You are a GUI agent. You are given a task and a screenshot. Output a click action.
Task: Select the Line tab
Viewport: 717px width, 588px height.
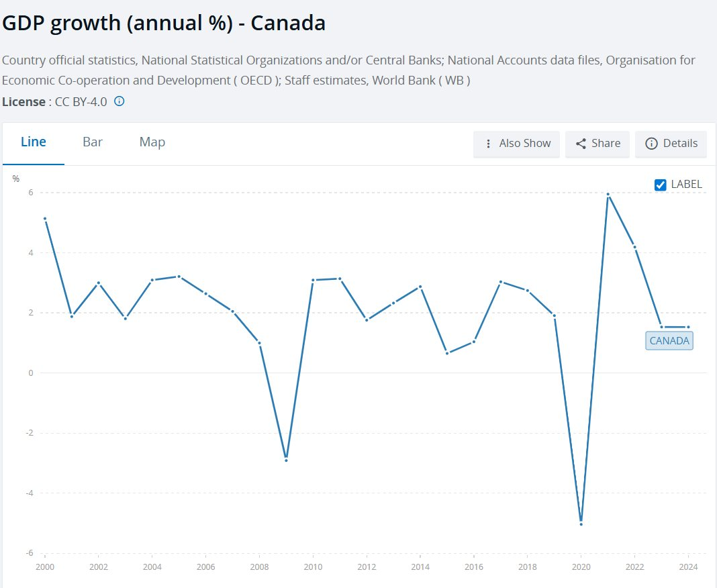pos(34,142)
